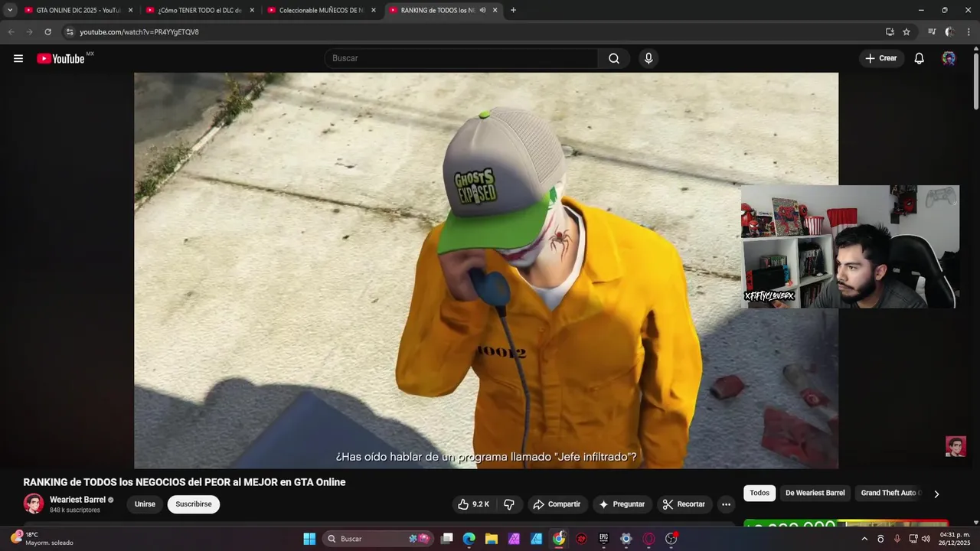Screen dimensions: 980x551
Task: Open the Weariest Barrel channel name link
Action: point(77,500)
